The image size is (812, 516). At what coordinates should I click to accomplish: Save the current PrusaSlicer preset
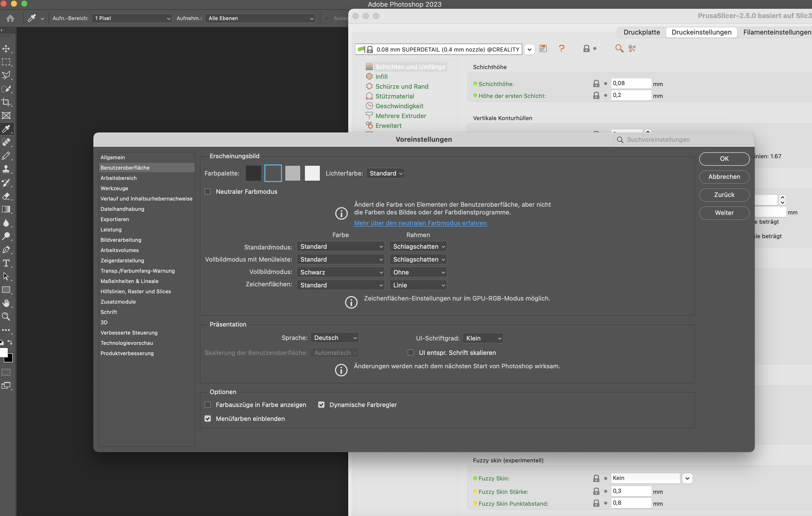pyautogui.click(x=543, y=48)
